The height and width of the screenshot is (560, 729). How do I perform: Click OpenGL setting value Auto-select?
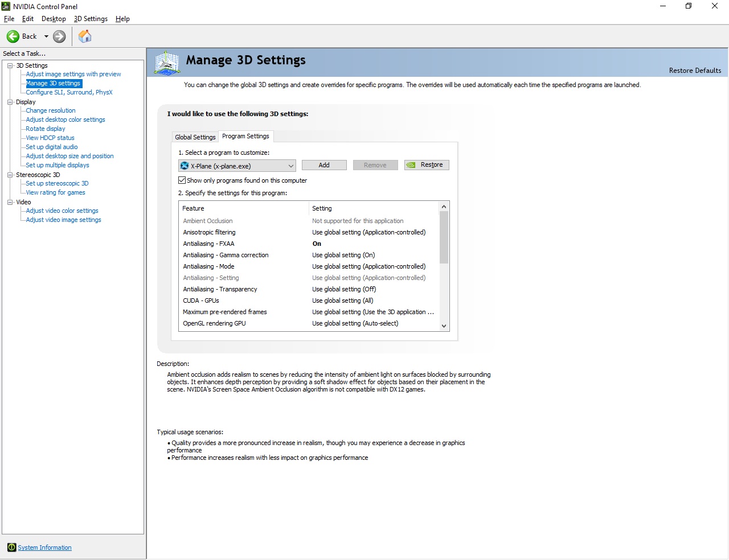tap(355, 323)
